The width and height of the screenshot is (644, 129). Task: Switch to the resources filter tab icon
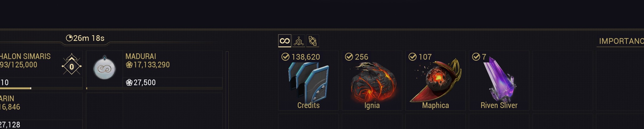point(299,41)
